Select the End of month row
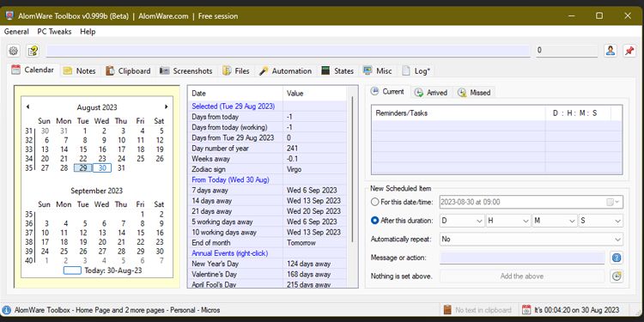Screen dimensions: 644x322 tap(267, 243)
